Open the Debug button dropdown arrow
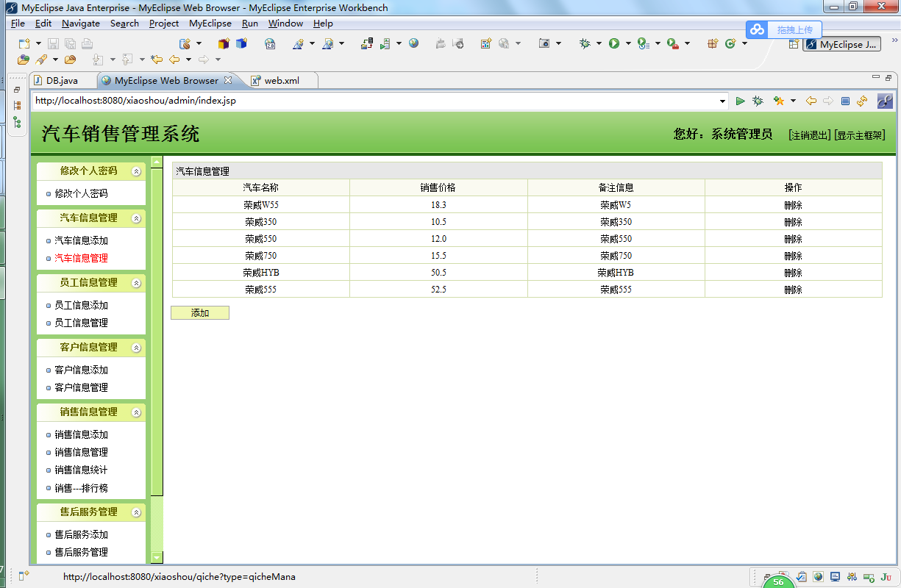The image size is (901, 588). [599, 44]
